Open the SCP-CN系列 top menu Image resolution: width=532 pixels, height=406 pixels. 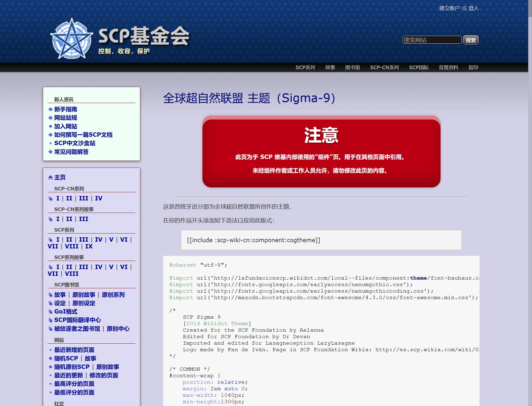point(384,68)
